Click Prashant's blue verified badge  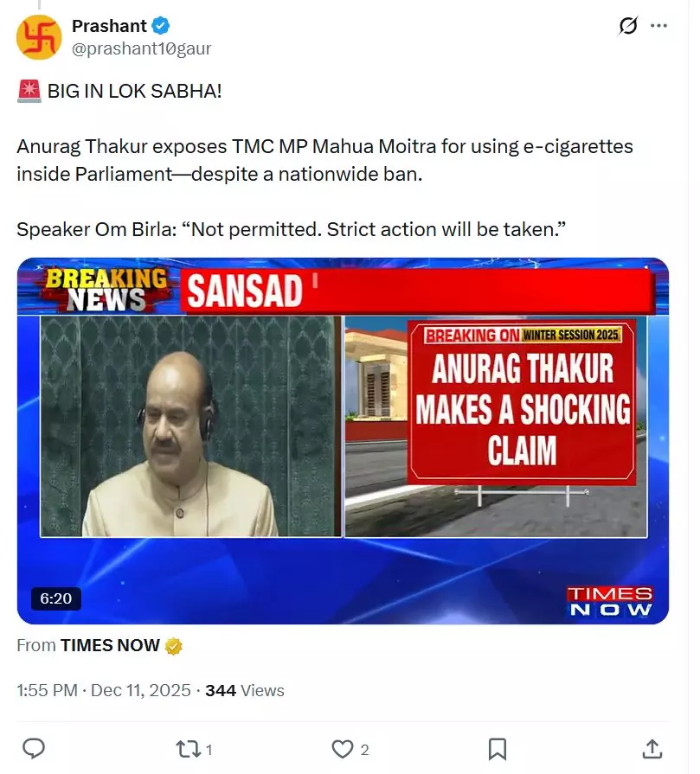[161, 26]
